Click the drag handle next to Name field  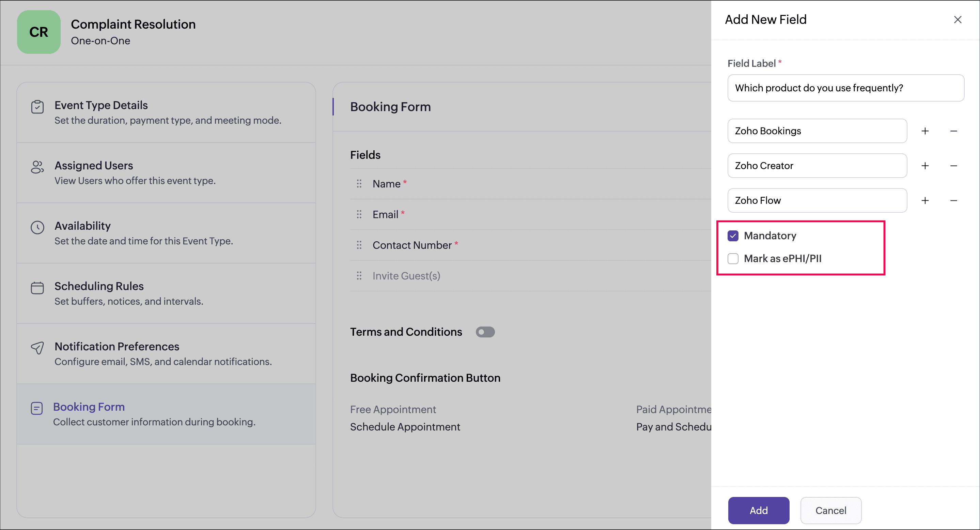click(359, 184)
